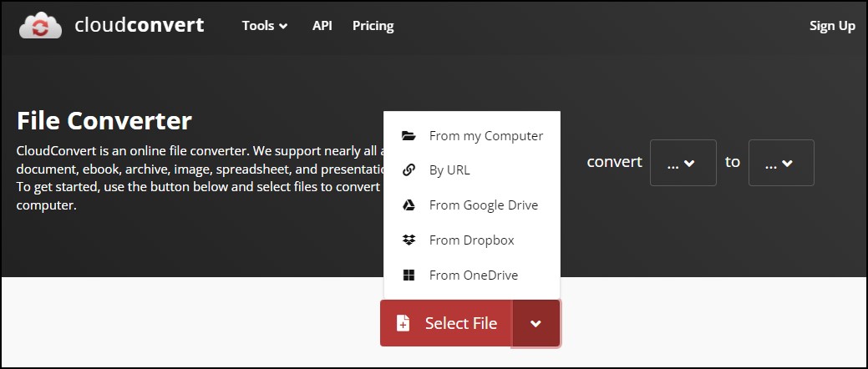Open the convert source format dropdown
The width and height of the screenshot is (868, 369).
683,163
